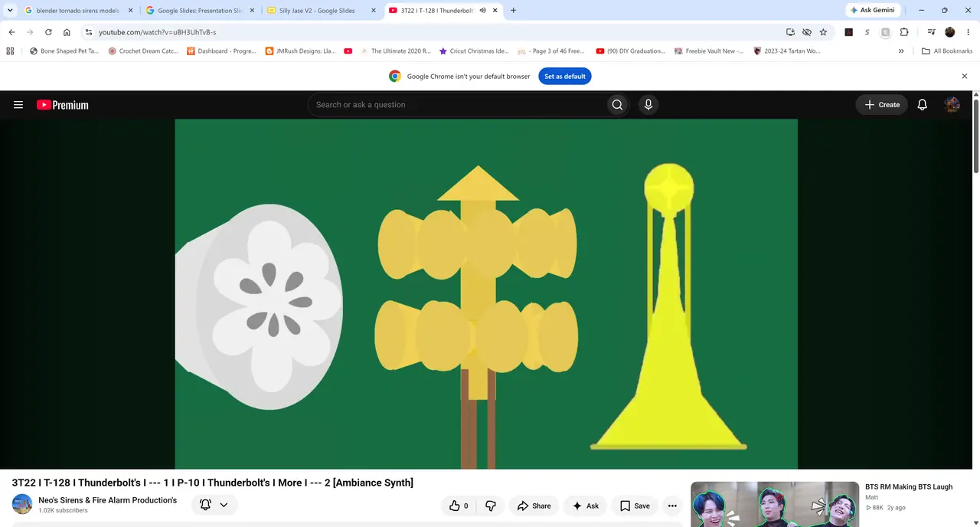980x527 pixels.
Task: Open more actions (three dots) for the video
Action: point(672,506)
